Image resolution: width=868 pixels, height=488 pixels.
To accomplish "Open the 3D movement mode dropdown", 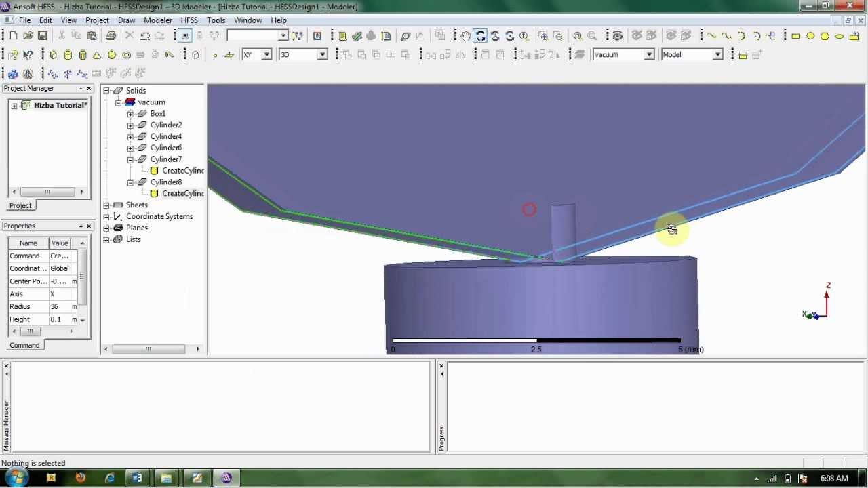I will click(323, 55).
